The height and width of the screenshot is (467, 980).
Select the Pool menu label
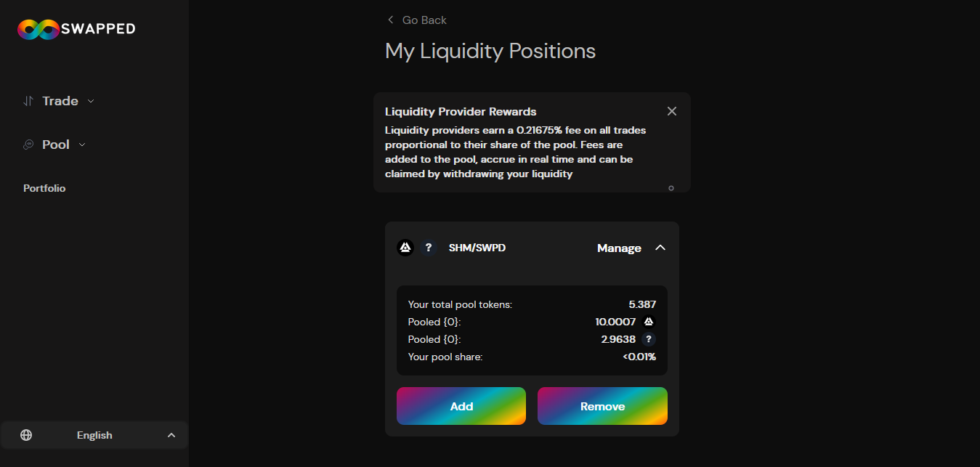[56, 145]
